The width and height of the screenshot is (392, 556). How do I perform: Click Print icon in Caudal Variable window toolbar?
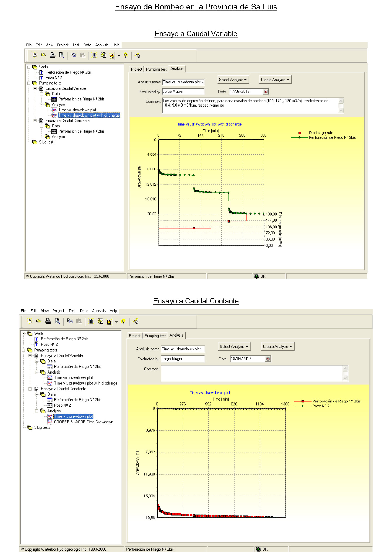tap(53, 55)
